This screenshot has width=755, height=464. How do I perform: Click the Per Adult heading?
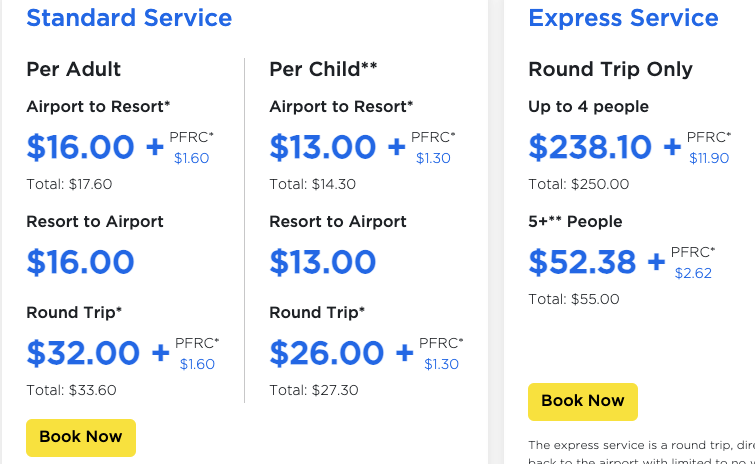coord(74,69)
